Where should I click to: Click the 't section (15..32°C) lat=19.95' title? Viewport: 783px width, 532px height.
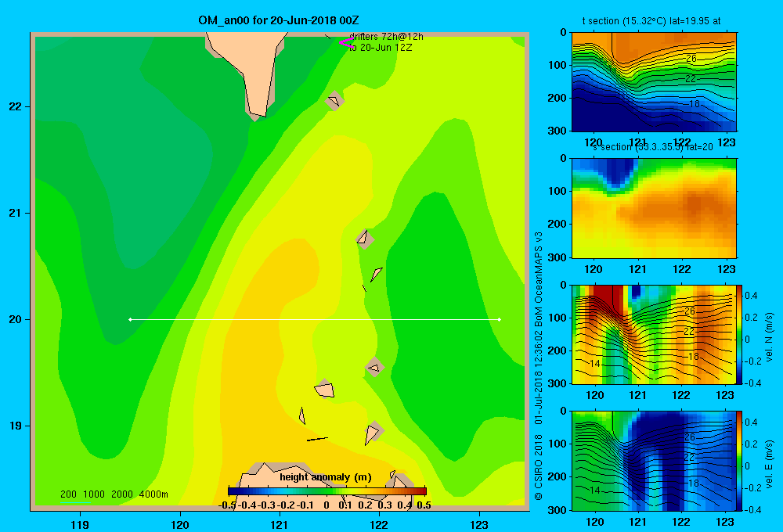(651, 21)
